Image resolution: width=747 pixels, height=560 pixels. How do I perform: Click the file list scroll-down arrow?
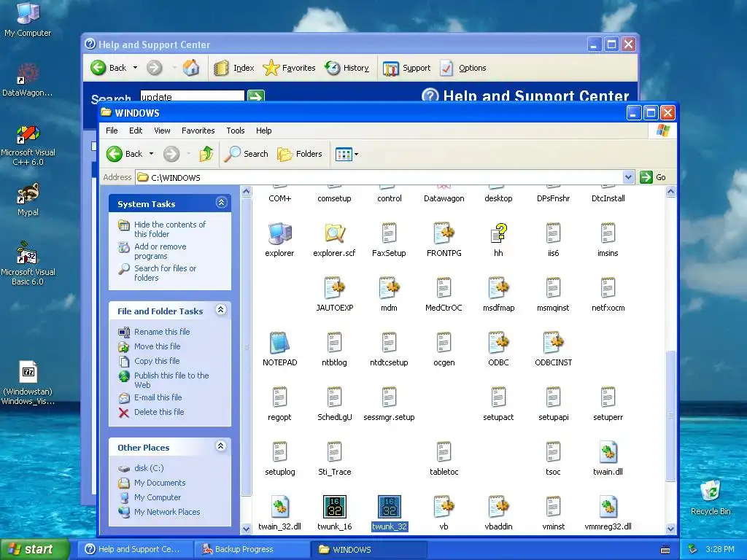[671, 529]
